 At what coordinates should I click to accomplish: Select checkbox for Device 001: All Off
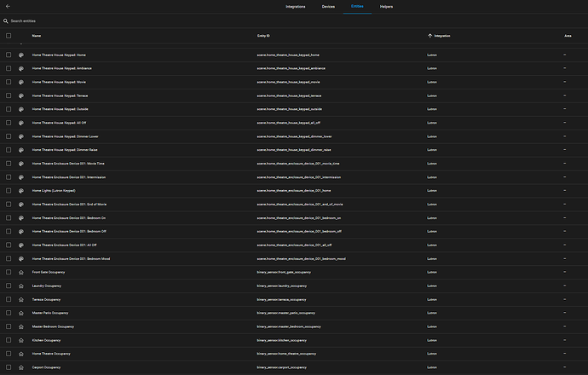pyautogui.click(x=9, y=245)
